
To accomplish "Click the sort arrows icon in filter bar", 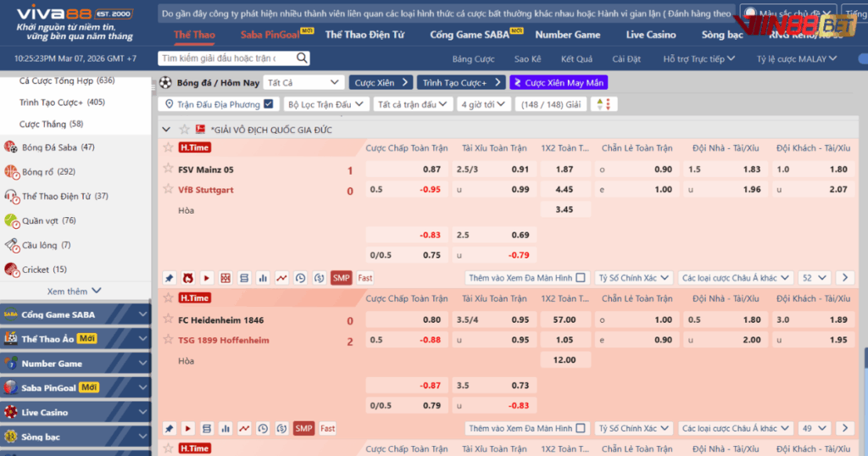I will pyautogui.click(x=604, y=104).
